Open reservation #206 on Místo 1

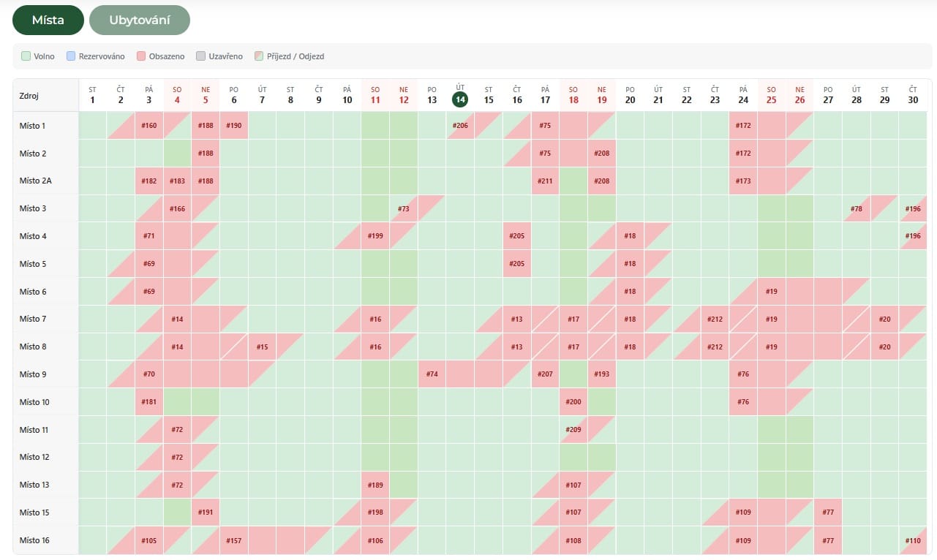click(460, 126)
